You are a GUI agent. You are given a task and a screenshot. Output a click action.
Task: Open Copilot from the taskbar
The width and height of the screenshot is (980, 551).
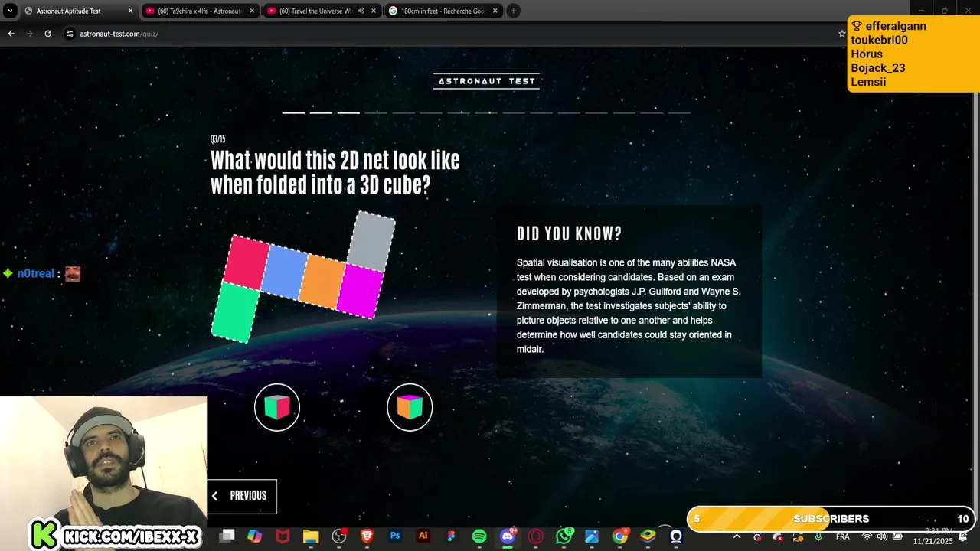[x=255, y=536]
